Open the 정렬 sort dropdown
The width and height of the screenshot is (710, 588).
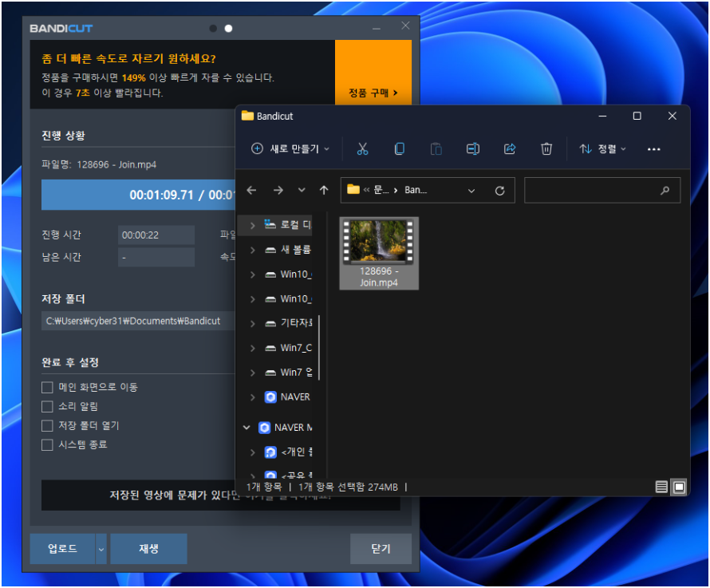(602, 148)
